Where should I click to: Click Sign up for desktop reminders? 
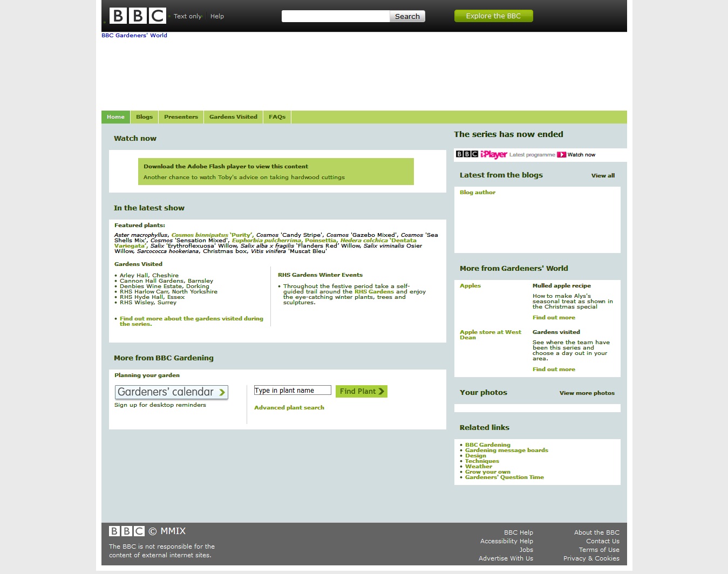point(160,405)
